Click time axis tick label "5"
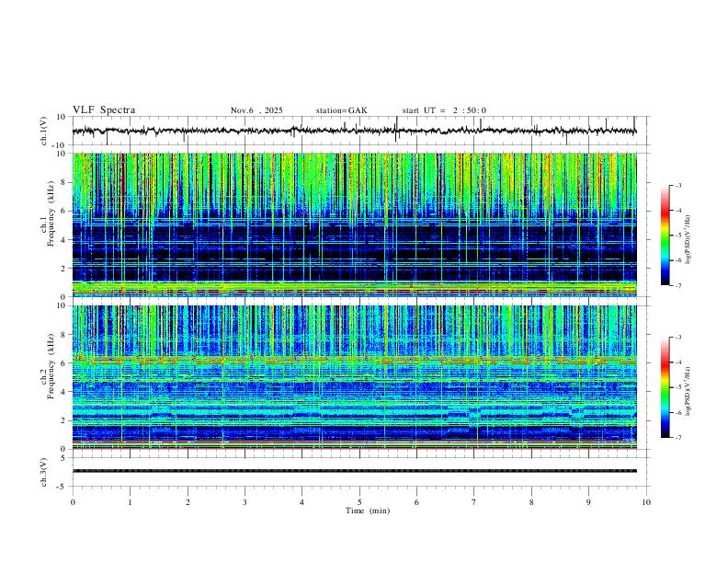Viewport: 728px width, 563px height. click(359, 502)
